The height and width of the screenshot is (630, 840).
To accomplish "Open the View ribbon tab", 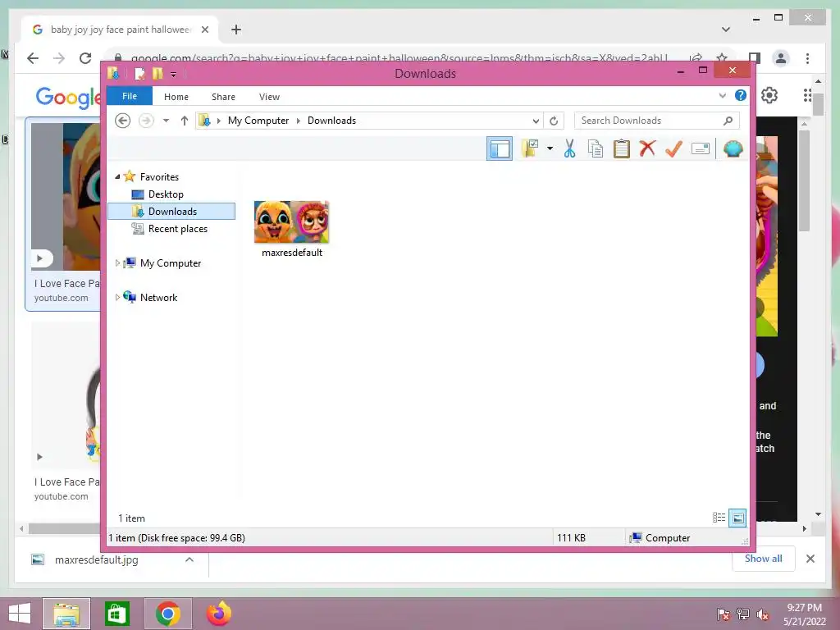I will pyautogui.click(x=269, y=97).
